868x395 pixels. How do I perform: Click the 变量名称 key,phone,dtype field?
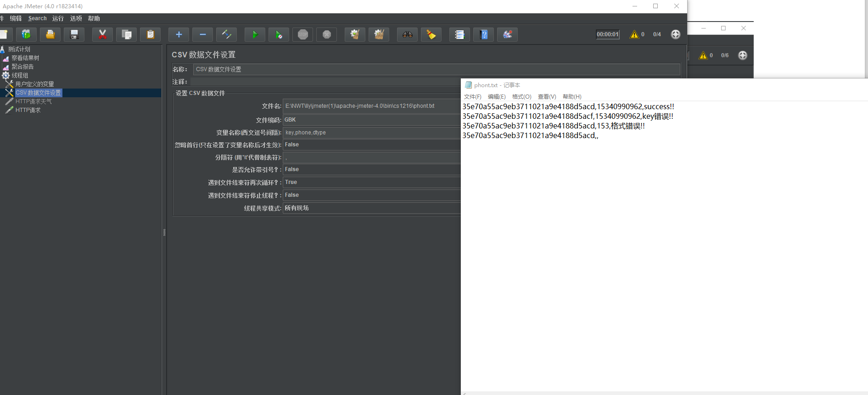pos(372,133)
